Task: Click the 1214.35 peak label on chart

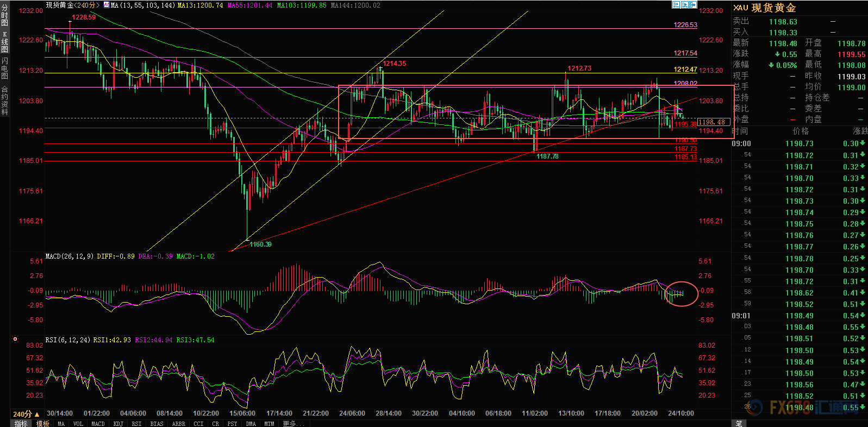Action: (x=395, y=64)
